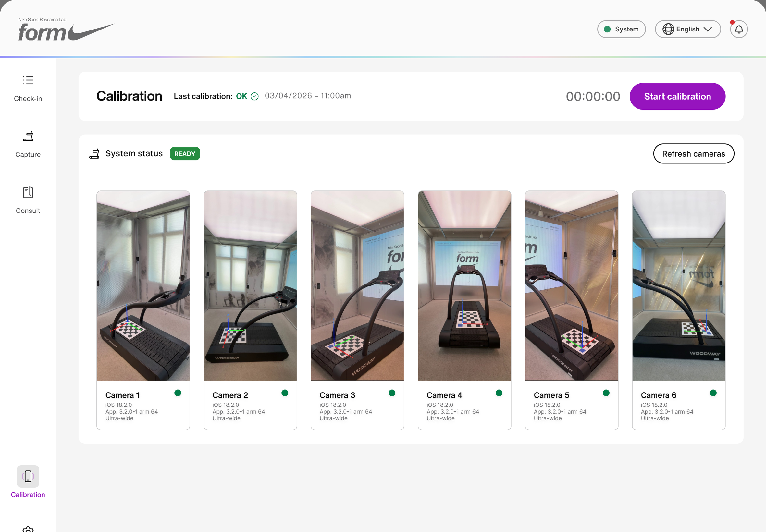Click iOS 18.2.0 text under Camera 6
This screenshot has height=532, width=766.
pyautogui.click(x=654, y=405)
